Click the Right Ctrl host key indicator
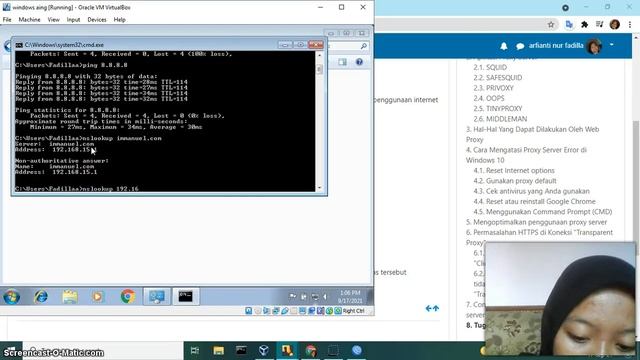 (x=353, y=311)
